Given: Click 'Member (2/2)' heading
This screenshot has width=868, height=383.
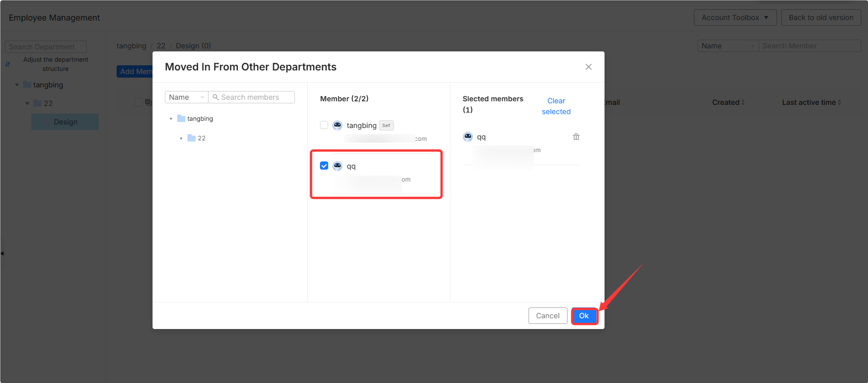Looking at the screenshot, I should (344, 99).
